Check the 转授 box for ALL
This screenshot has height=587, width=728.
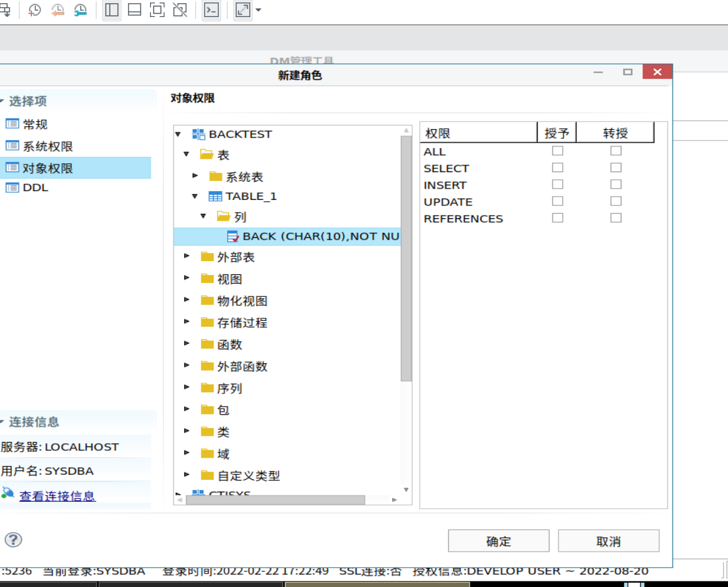pyautogui.click(x=616, y=151)
